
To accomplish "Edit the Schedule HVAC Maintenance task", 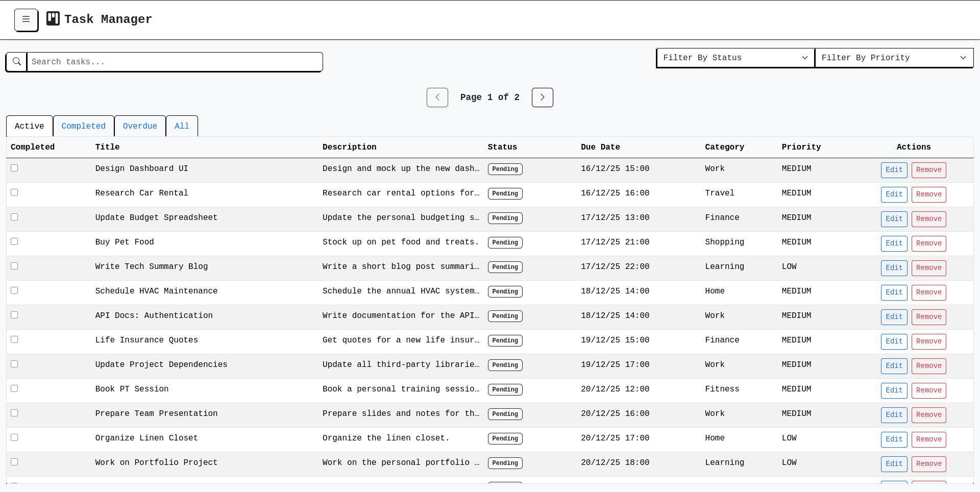I will [894, 292].
